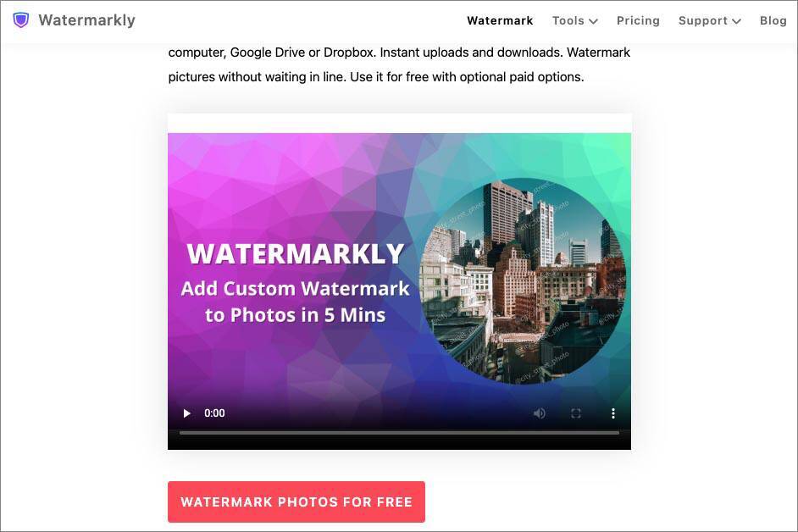The height and width of the screenshot is (532, 798).
Task: Seek along the video progress bar
Action: (x=399, y=433)
